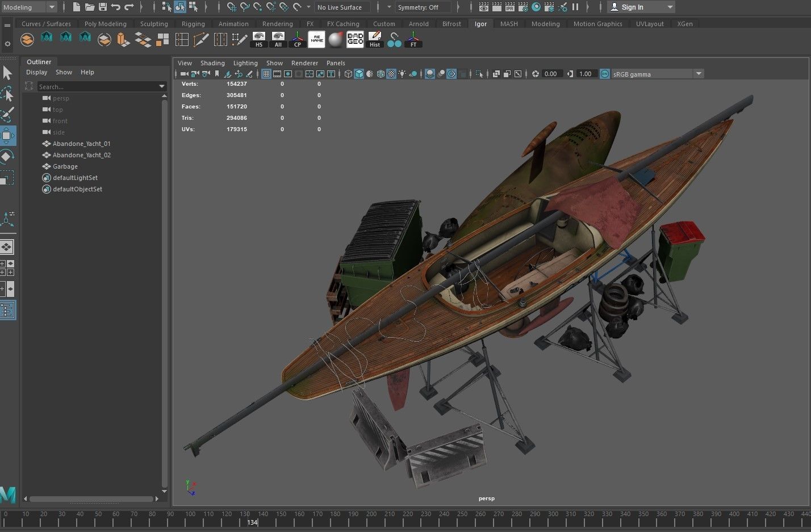Start IPR render button
Viewport: 811px width, 532px height.
click(510, 7)
